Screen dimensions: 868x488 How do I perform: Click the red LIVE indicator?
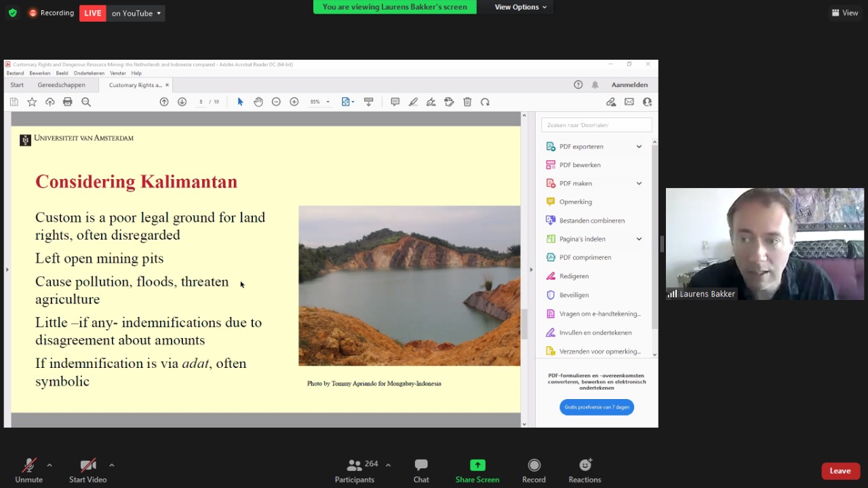pyautogui.click(x=93, y=13)
